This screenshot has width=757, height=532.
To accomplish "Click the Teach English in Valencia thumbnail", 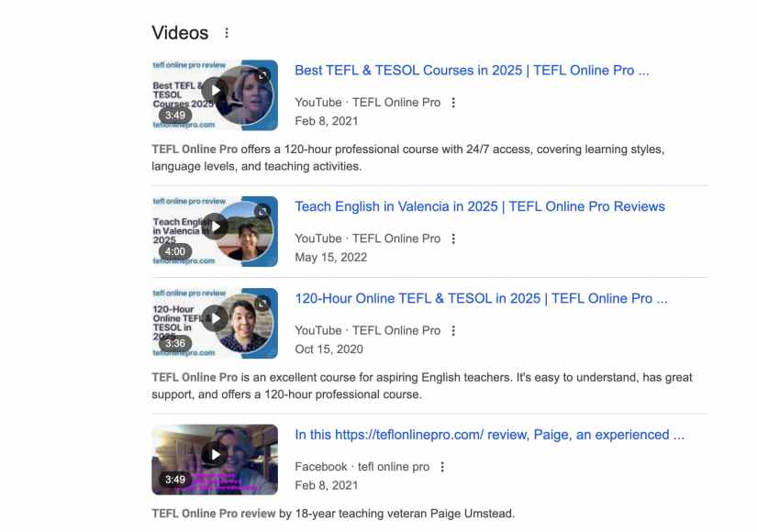I will pyautogui.click(x=216, y=231).
